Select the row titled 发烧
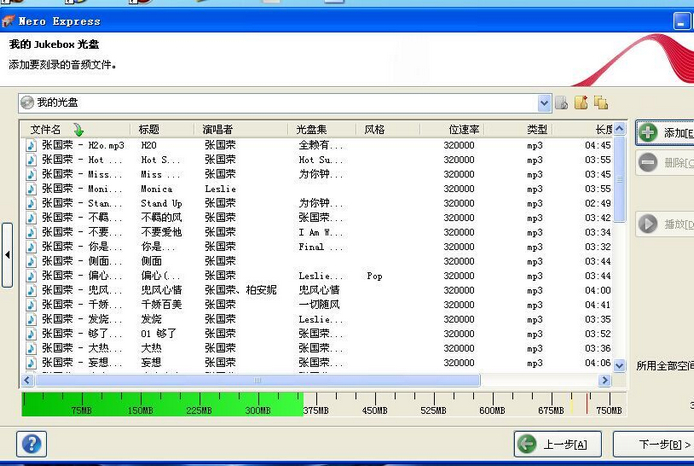 [x=318, y=320]
